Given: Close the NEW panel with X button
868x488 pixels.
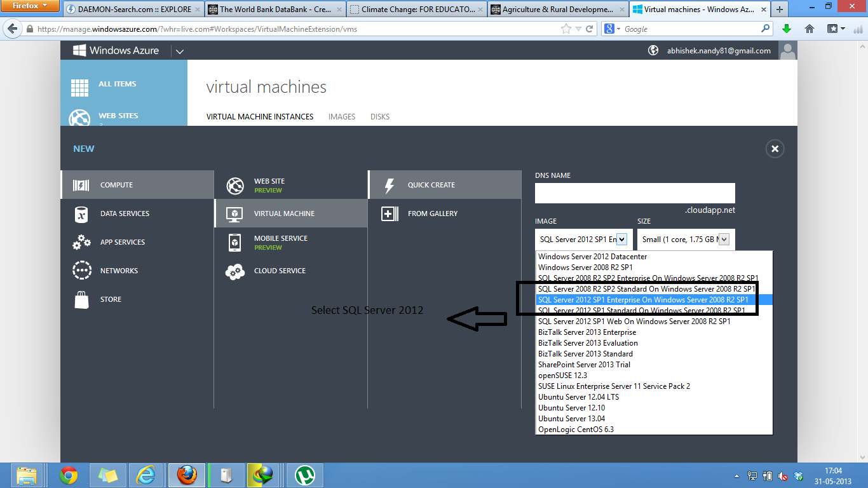Looking at the screenshot, I should click(x=775, y=149).
